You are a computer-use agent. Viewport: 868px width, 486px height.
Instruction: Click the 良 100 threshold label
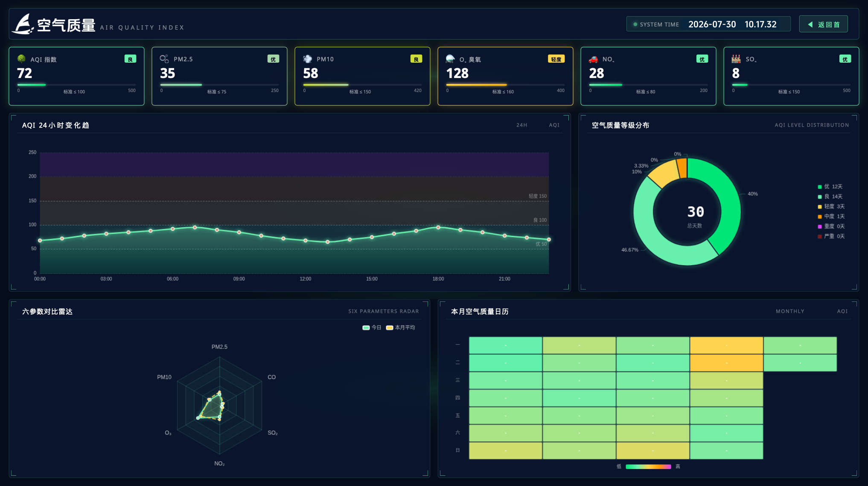[540, 220]
